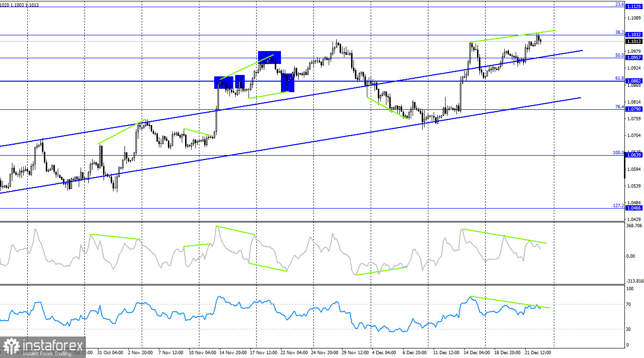Viewport: 644px width, 358px height.
Task: Click the 1.0466 price level label
Action: pyautogui.click(x=634, y=208)
